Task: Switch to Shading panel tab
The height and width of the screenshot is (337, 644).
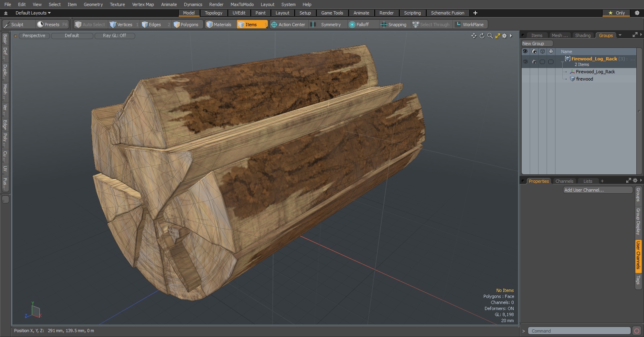Action: click(x=582, y=35)
